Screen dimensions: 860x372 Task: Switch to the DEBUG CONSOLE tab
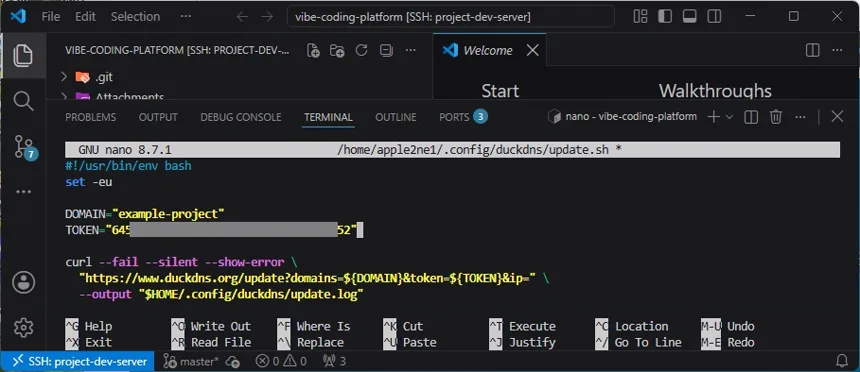[x=241, y=117]
